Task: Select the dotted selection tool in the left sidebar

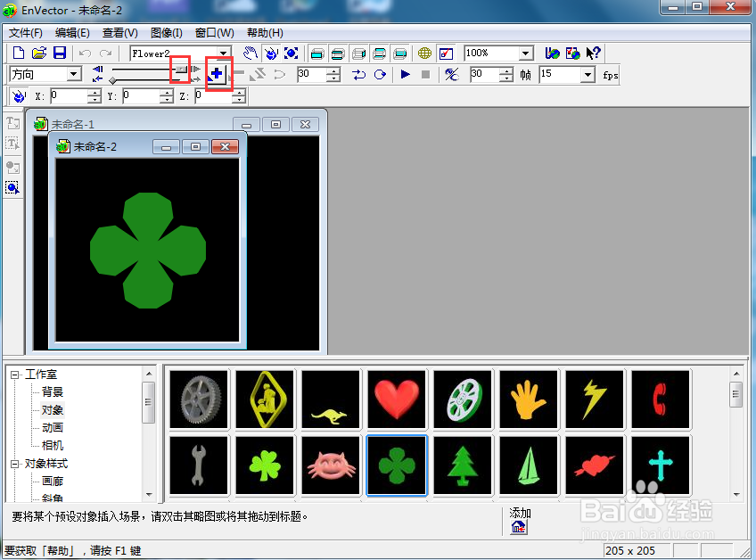Action: [12, 187]
